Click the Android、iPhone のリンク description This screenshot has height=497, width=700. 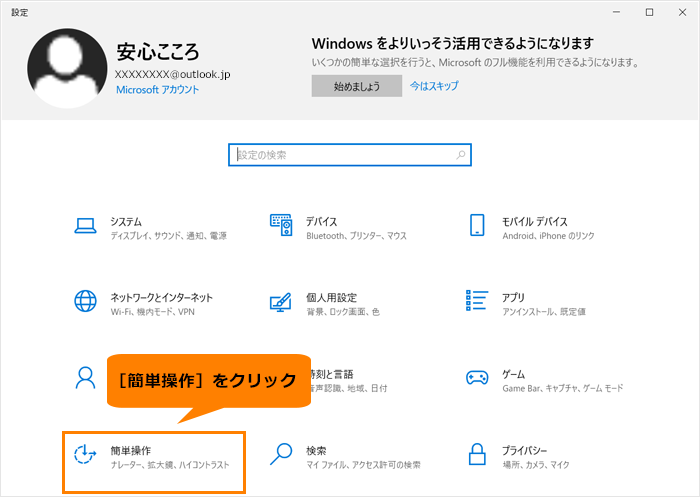(x=548, y=236)
